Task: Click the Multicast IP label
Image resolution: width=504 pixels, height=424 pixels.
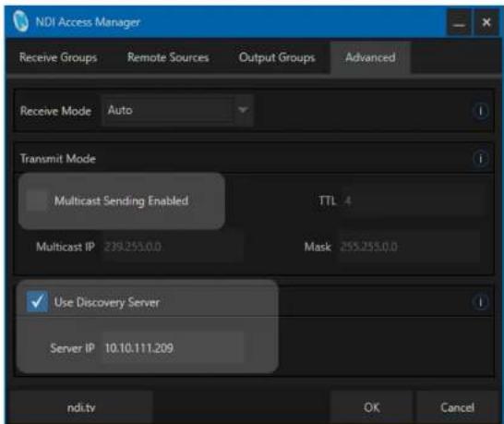Action: pyautogui.click(x=66, y=247)
